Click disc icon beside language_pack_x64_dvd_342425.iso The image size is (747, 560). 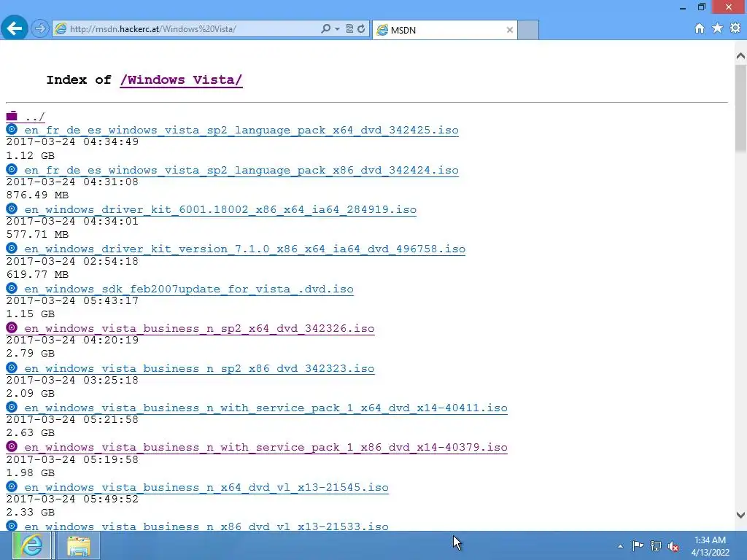click(x=12, y=130)
